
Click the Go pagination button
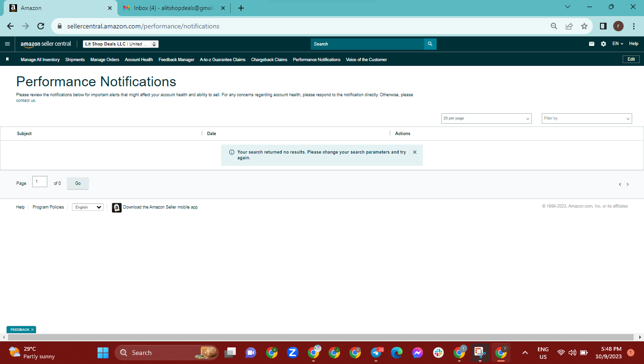click(78, 183)
